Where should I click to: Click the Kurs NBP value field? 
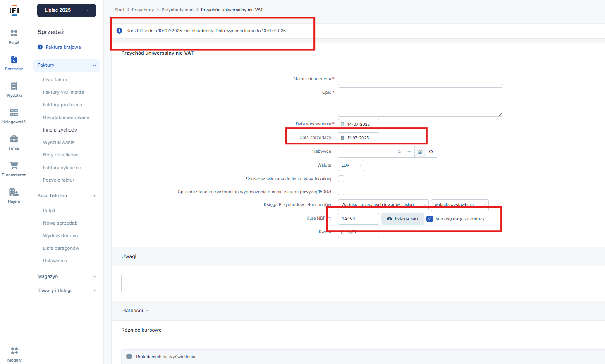pyautogui.click(x=359, y=218)
